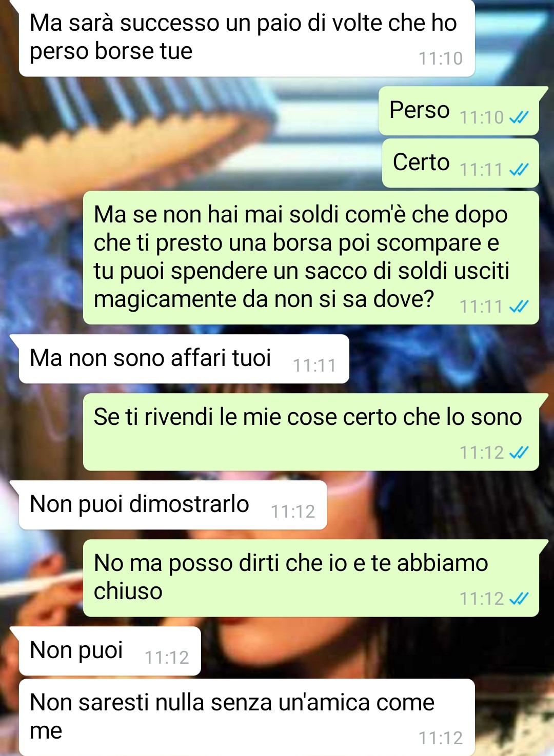Tap the blue ticks on 'Se ti rivendi le mie cose'
This screenshot has width=554, height=756.
(519, 453)
